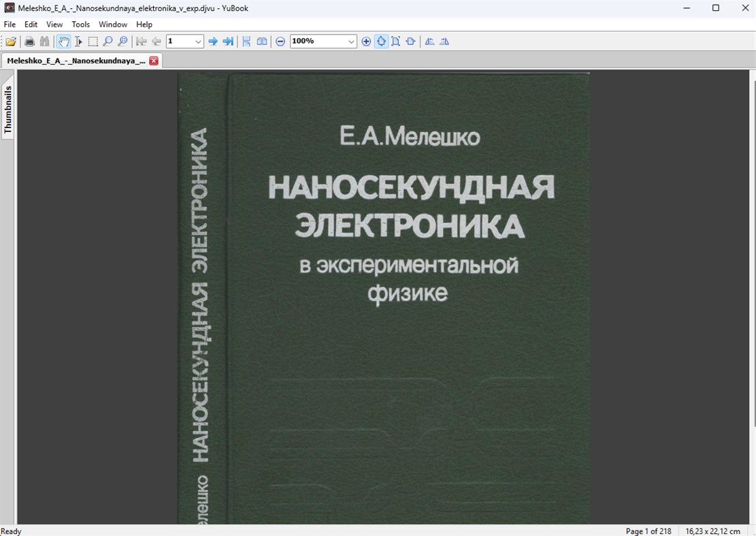756x536 pixels.
Task: Select the rectangle selection tool
Action: (93, 42)
